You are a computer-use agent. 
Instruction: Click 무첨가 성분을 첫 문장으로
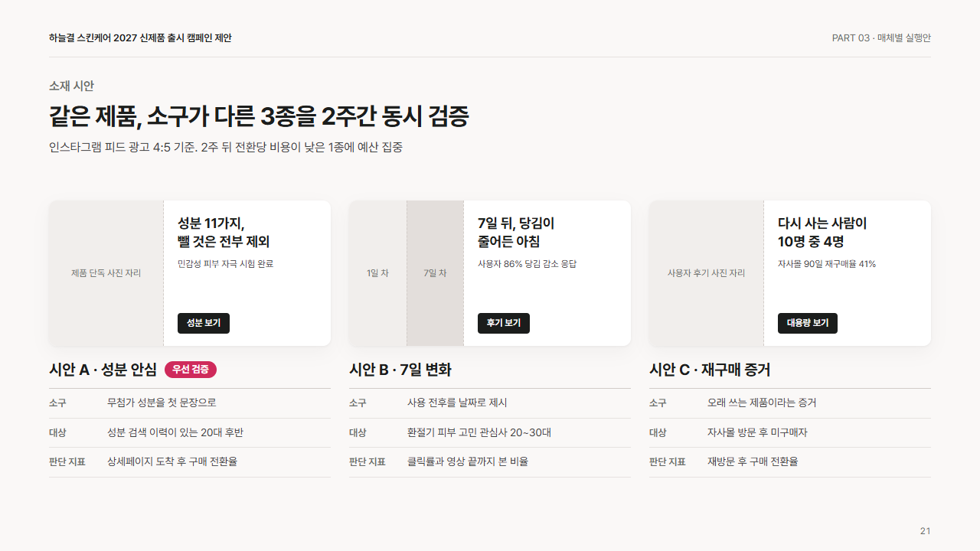pyautogui.click(x=162, y=403)
